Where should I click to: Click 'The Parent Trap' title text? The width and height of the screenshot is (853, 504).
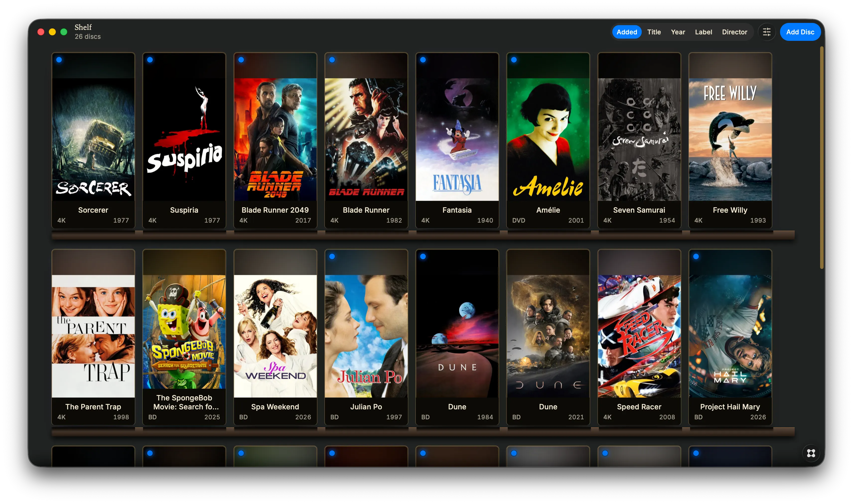pyautogui.click(x=93, y=407)
